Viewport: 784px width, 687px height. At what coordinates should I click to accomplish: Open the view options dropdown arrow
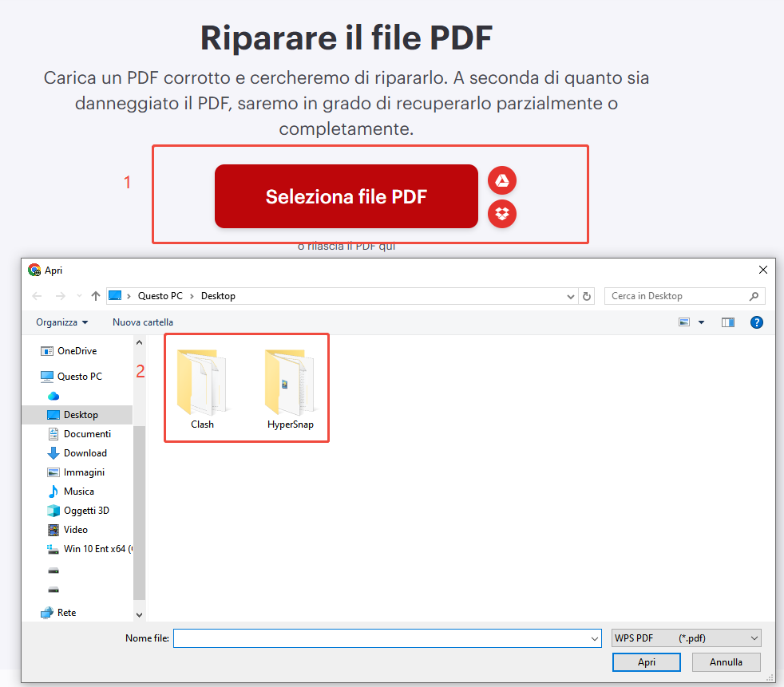point(702,322)
